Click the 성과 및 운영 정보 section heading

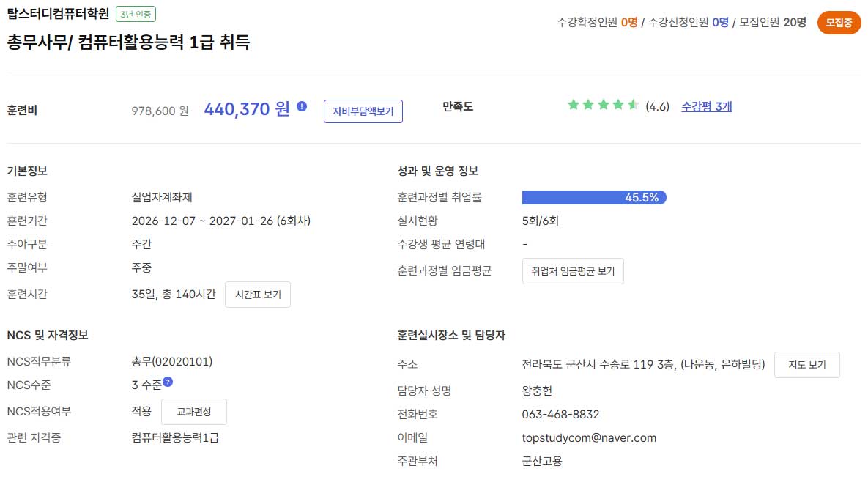click(x=438, y=171)
